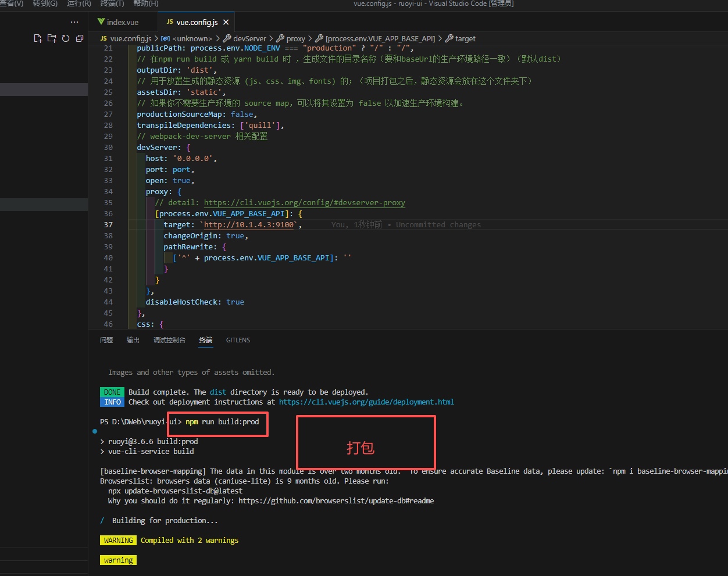
Task: Switch to the 问题 panel tab
Action: coord(106,340)
